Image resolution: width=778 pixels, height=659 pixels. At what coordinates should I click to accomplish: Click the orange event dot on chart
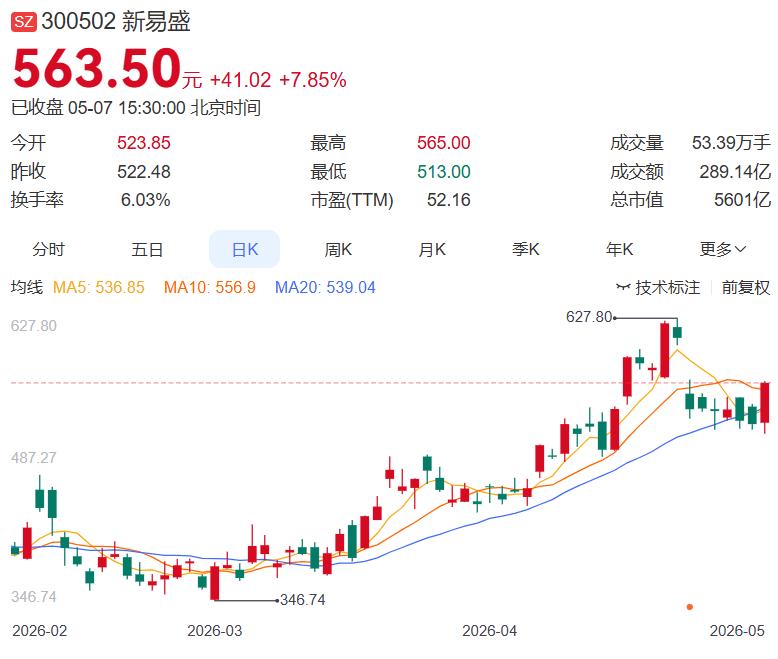point(690,607)
